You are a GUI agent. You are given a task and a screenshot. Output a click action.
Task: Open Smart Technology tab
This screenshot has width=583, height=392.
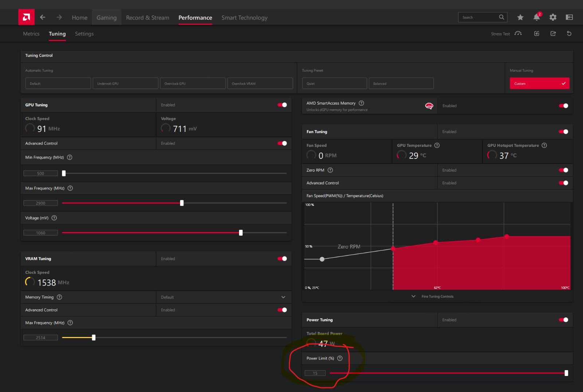pos(244,17)
